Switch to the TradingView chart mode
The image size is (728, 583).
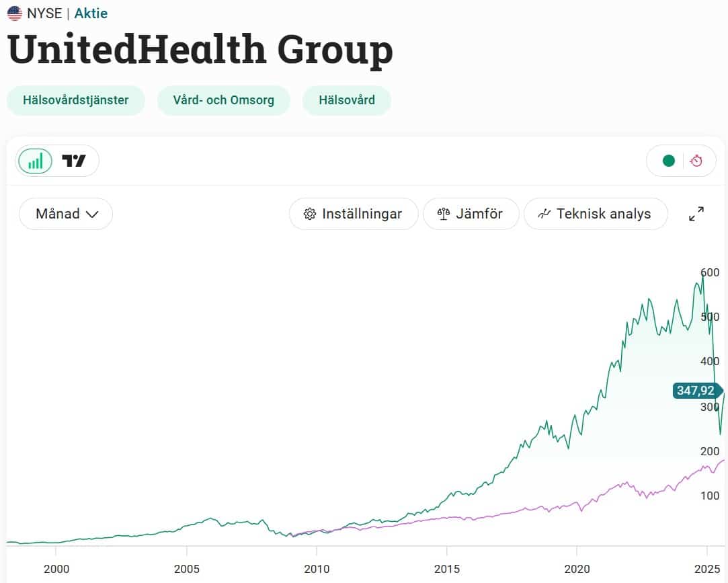[x=74, y=161]
